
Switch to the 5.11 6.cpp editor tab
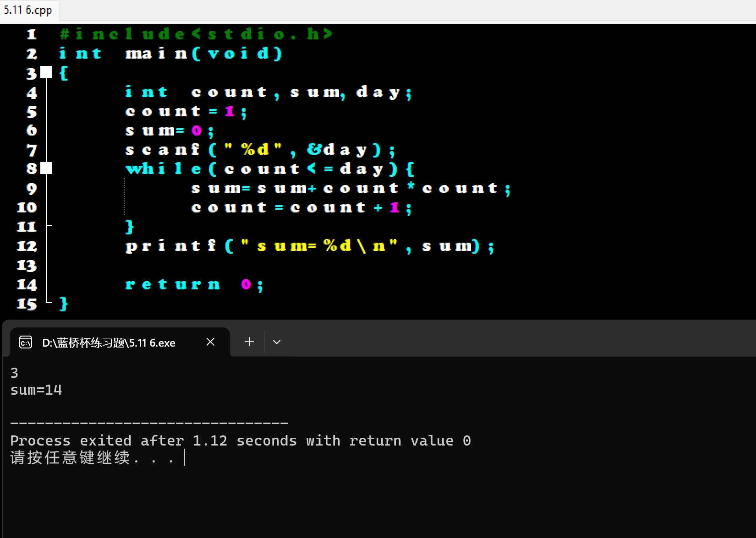tap(28, 10)
